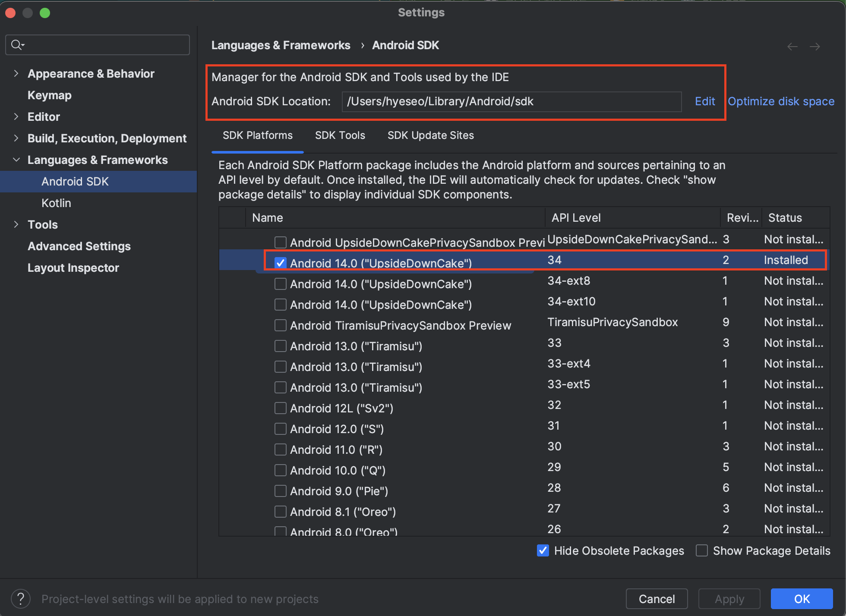Uncheck Android 14.0 API 34 installed checkbox
846x616 pixels.
[281, 263]
